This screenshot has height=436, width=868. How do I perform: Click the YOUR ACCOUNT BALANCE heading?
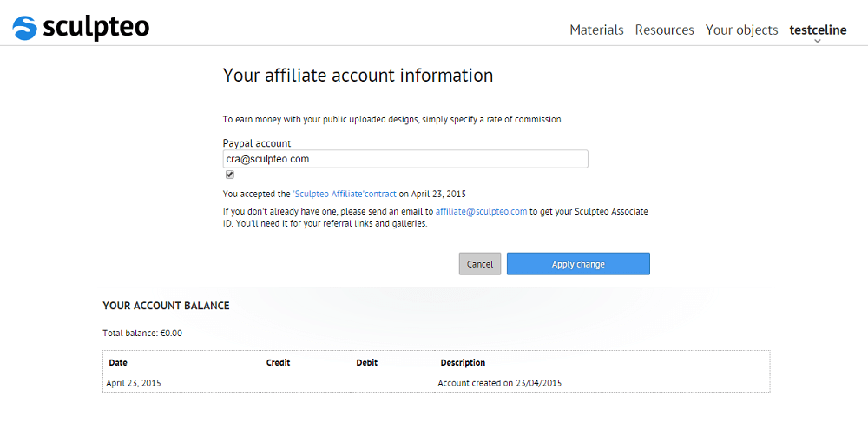point(166,306)
